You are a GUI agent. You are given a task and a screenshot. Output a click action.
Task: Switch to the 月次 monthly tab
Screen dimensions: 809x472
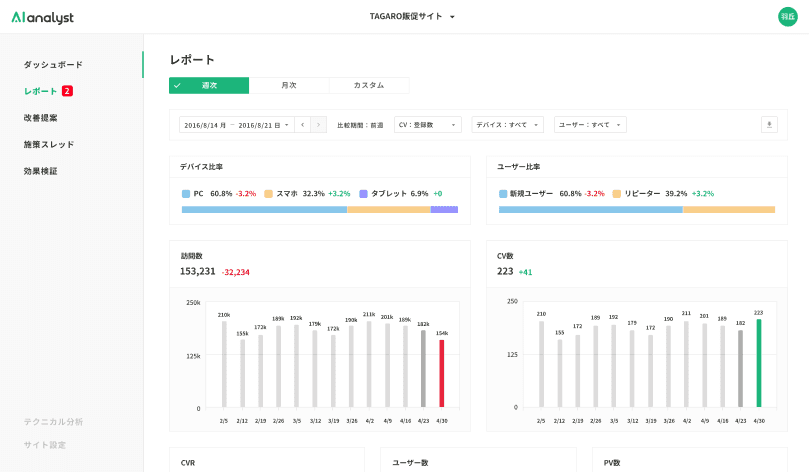289,86
